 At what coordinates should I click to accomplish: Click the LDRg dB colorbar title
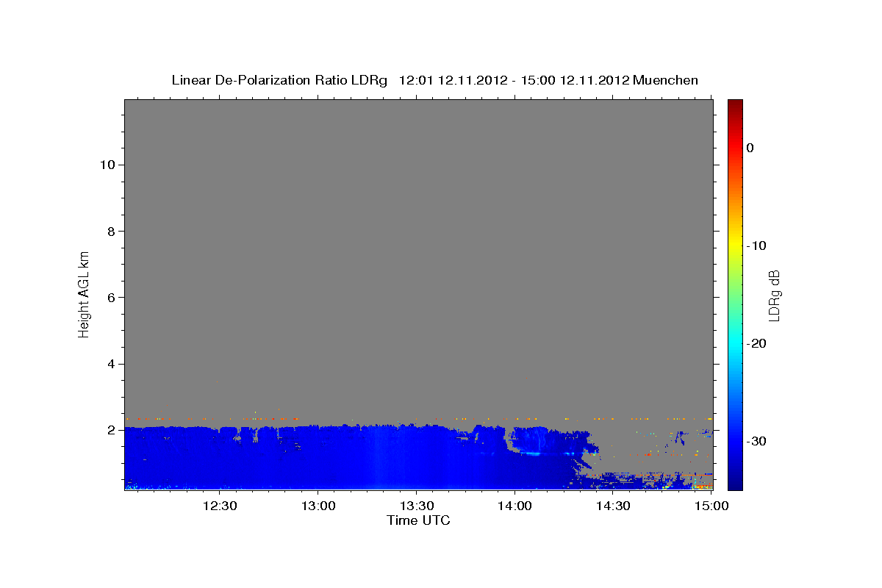pos(774,295)
